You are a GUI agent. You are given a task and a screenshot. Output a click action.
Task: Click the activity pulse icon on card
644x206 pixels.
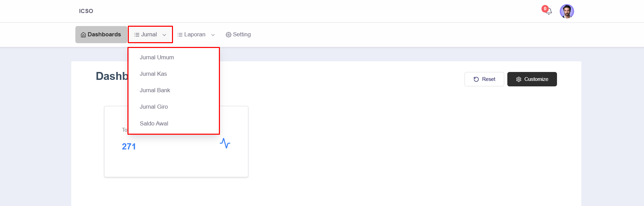[x=225, y=143]
